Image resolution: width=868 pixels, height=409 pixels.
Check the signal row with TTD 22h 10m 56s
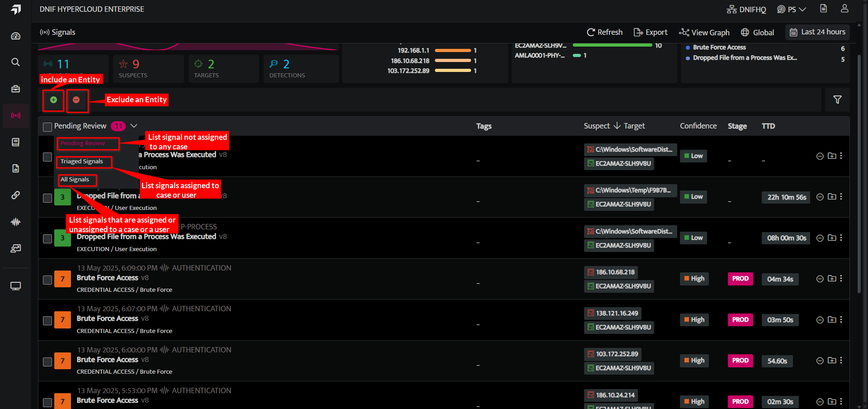tap(47, 198)
